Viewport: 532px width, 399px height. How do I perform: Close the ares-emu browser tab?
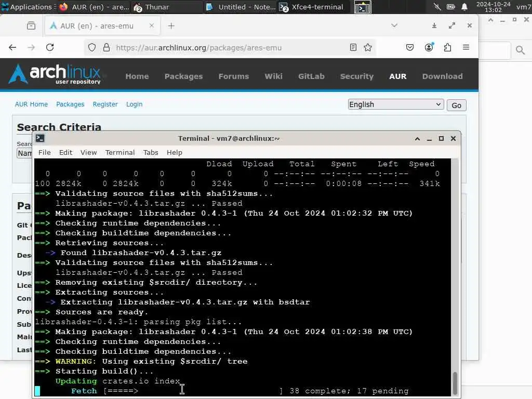(x=152, y=26)
